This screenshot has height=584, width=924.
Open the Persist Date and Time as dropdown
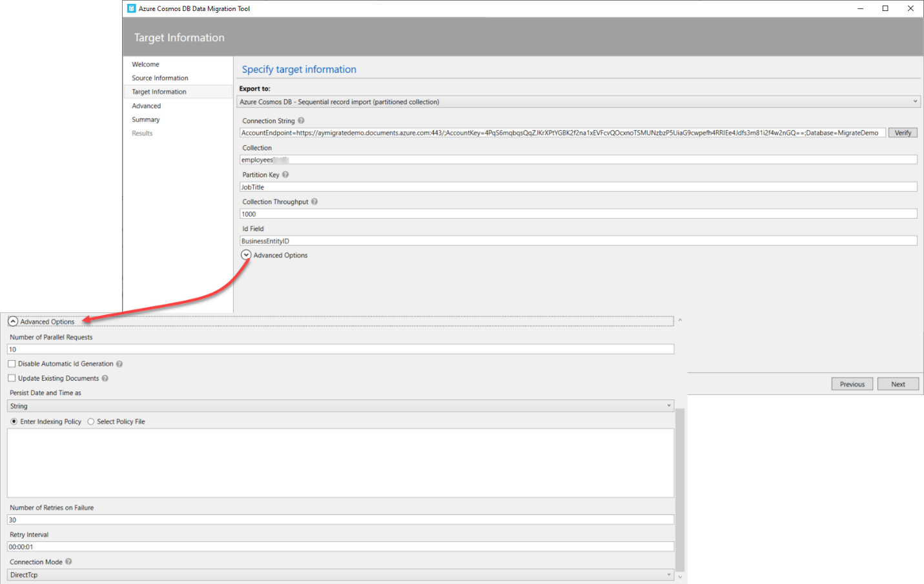[x=340, y=406]
